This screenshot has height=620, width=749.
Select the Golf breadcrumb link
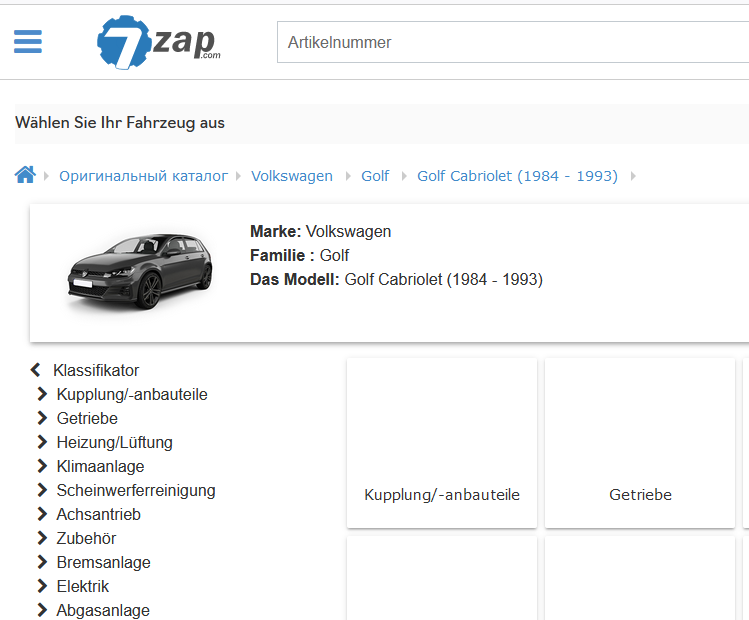click(x=375, y=176)
